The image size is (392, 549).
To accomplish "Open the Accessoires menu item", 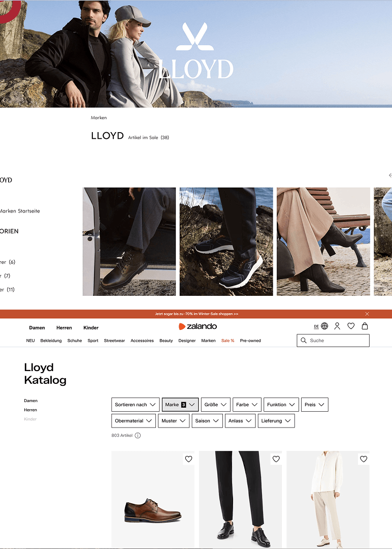I will click(142, 341).
